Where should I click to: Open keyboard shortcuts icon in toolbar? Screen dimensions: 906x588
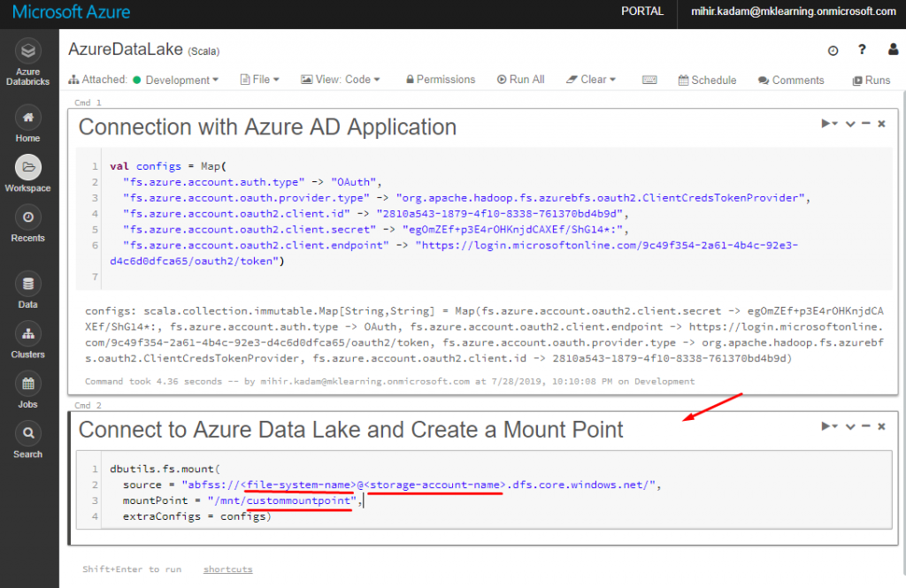click(649, 80)
